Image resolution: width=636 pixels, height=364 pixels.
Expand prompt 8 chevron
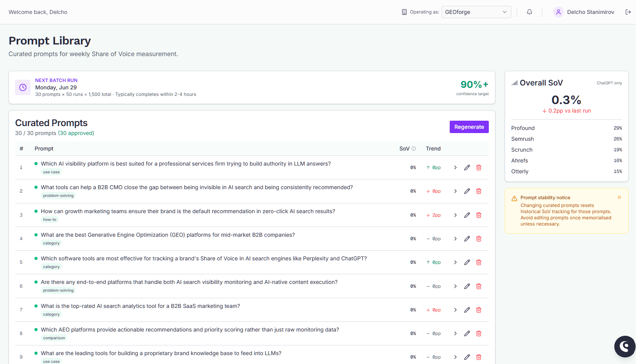[456, 333]
